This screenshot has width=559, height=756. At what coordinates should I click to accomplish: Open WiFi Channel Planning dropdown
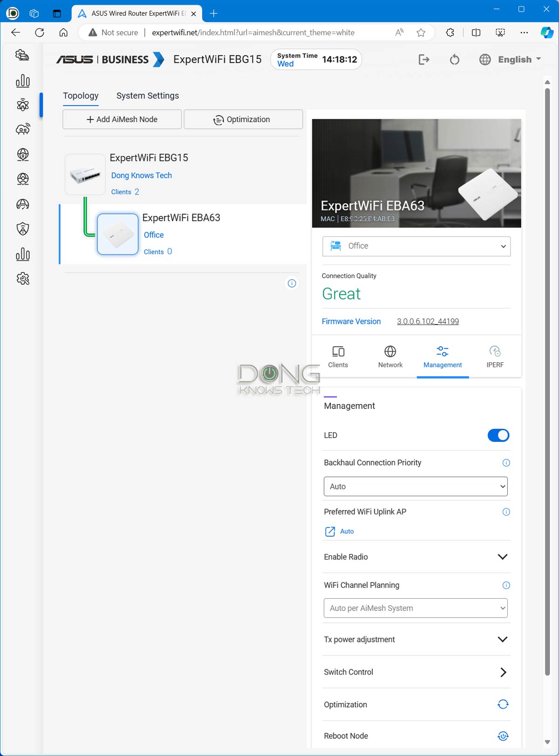pos(416,608)
